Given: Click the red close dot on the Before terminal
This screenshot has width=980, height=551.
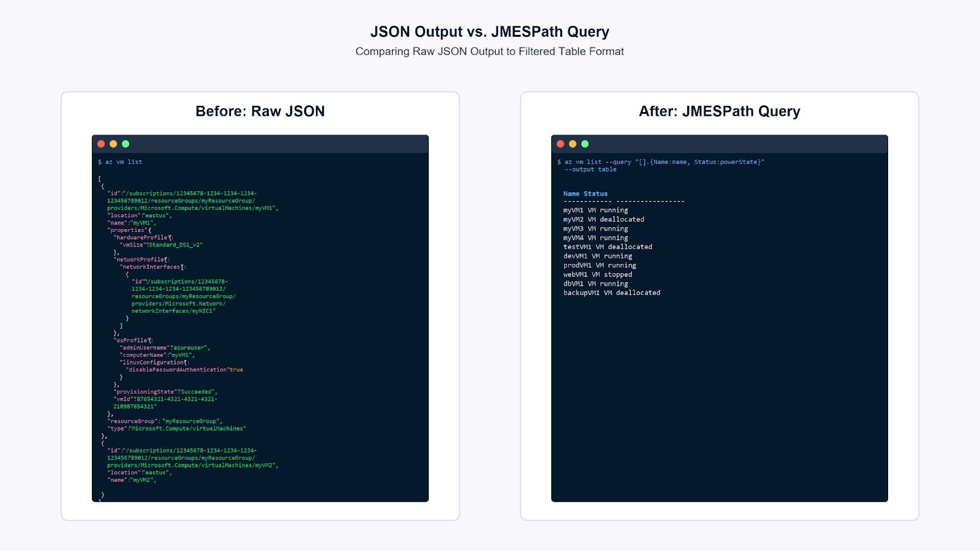Looking at the screenshot, I should coord(100,143).
